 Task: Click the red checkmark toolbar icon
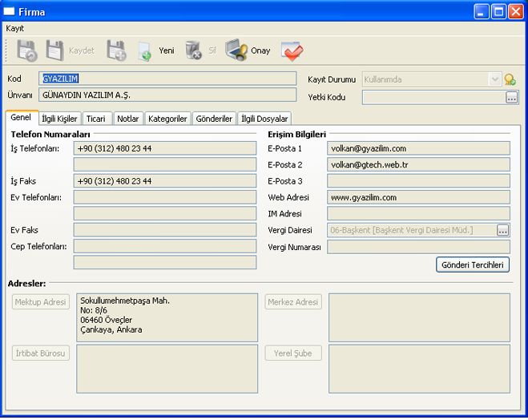(292, 50)
